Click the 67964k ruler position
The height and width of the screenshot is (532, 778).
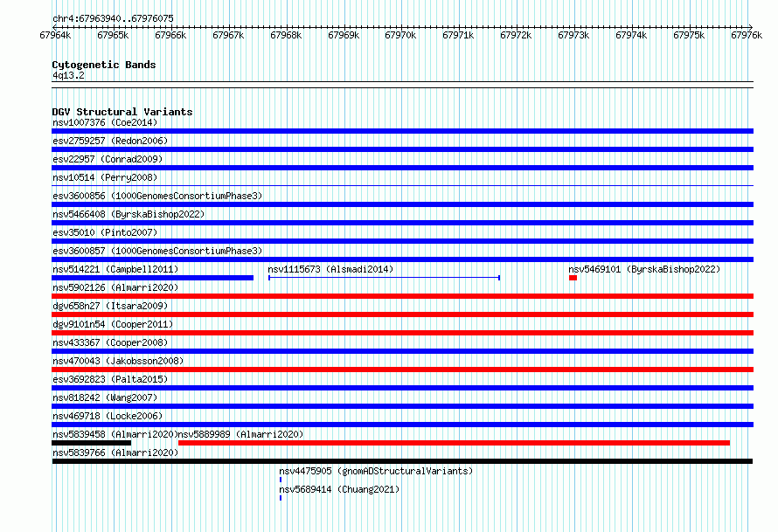click(55, 35)
